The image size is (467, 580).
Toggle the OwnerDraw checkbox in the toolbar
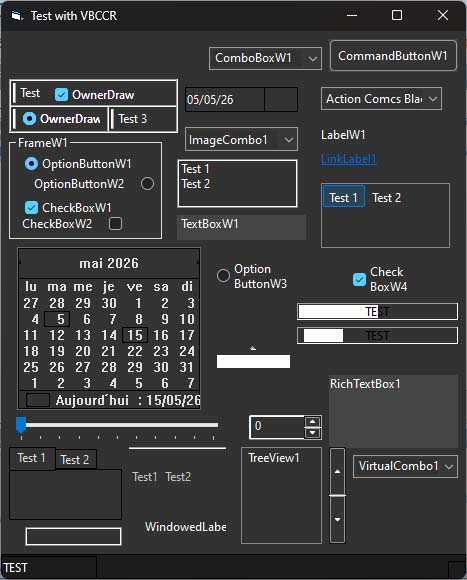click(61, 95)
